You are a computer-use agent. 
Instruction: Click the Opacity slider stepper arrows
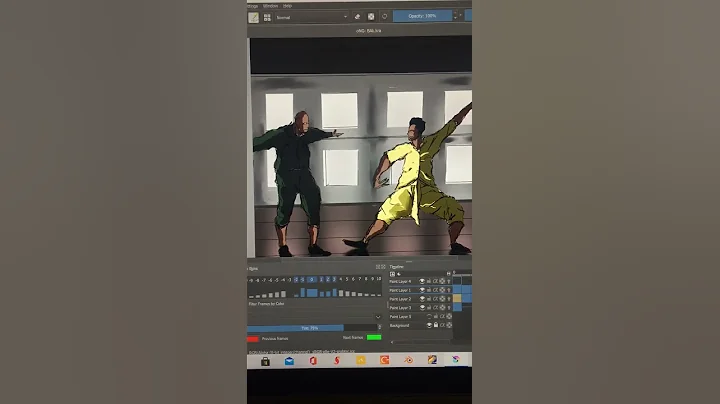(456, 16)
